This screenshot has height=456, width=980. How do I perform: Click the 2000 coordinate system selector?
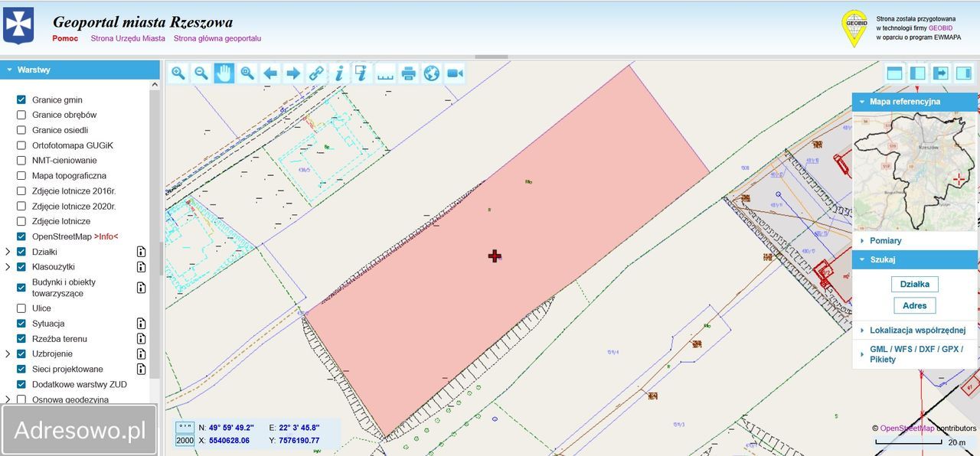(x=185, y=441)
